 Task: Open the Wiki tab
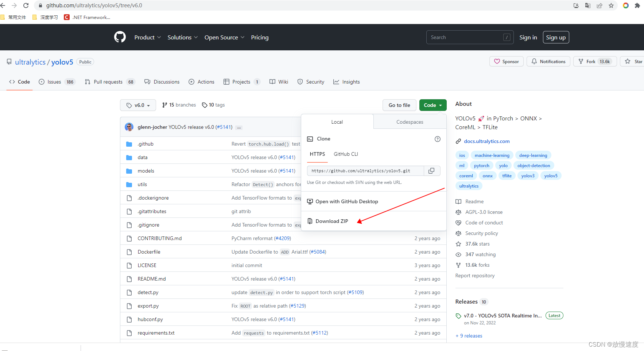(x=279, y=82)
